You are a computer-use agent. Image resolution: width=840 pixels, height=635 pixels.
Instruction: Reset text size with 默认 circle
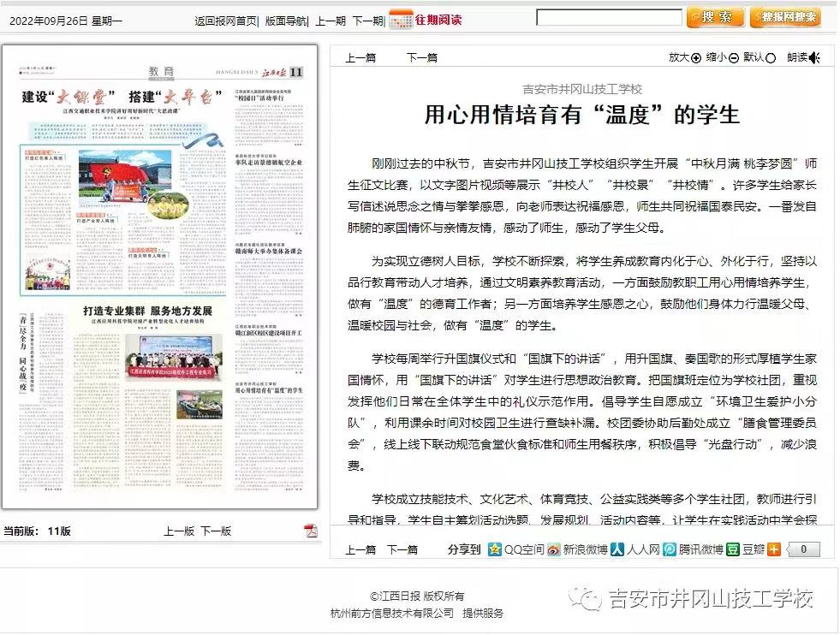click(771, 58)
